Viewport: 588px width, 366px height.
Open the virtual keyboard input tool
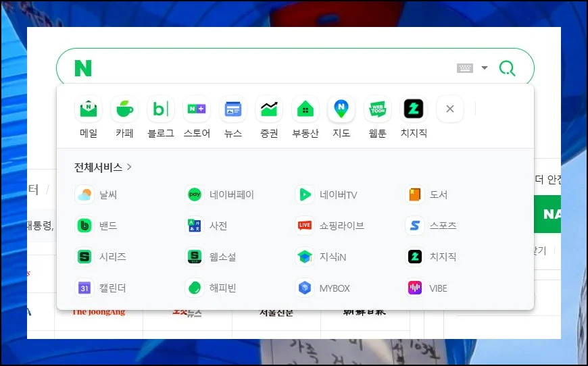click(x=465, y=68)
